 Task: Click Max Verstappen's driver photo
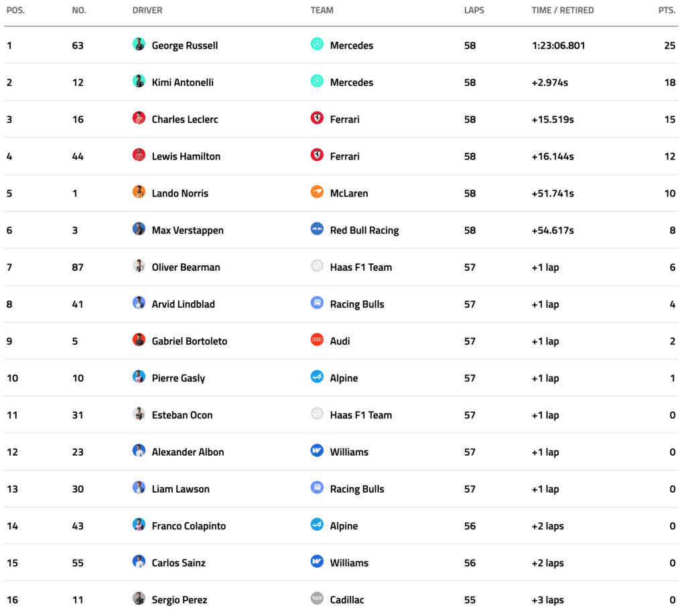(139, 229)
